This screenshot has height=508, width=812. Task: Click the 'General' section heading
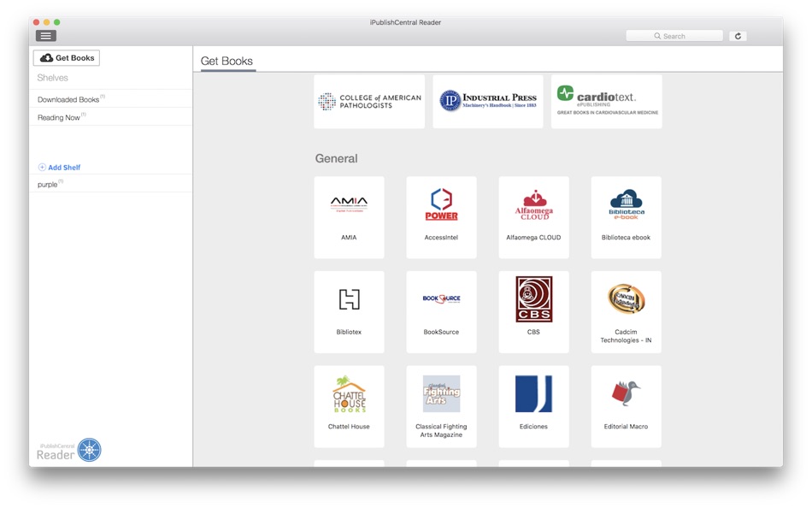click(336, 158)
